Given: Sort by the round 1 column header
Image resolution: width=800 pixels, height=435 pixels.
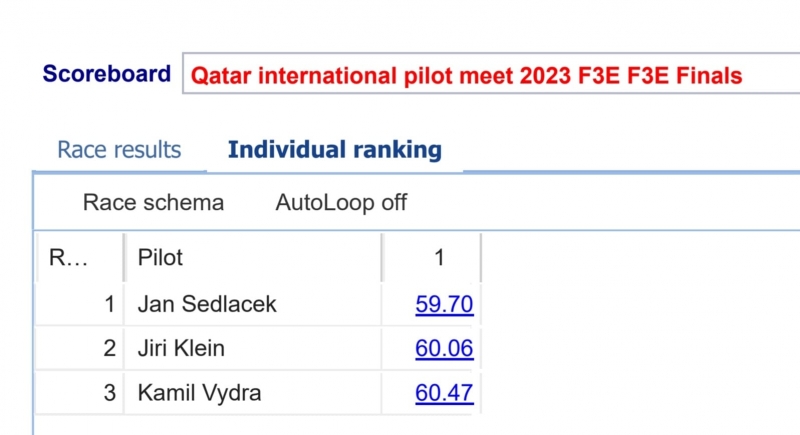Looking at the screenshot, I should coord(432,258).
